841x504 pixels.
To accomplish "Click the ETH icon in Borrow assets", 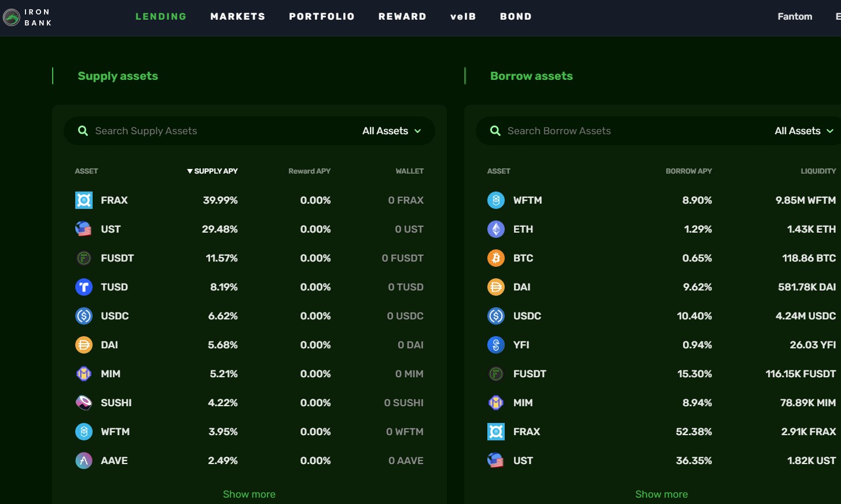I will [496, 229].
